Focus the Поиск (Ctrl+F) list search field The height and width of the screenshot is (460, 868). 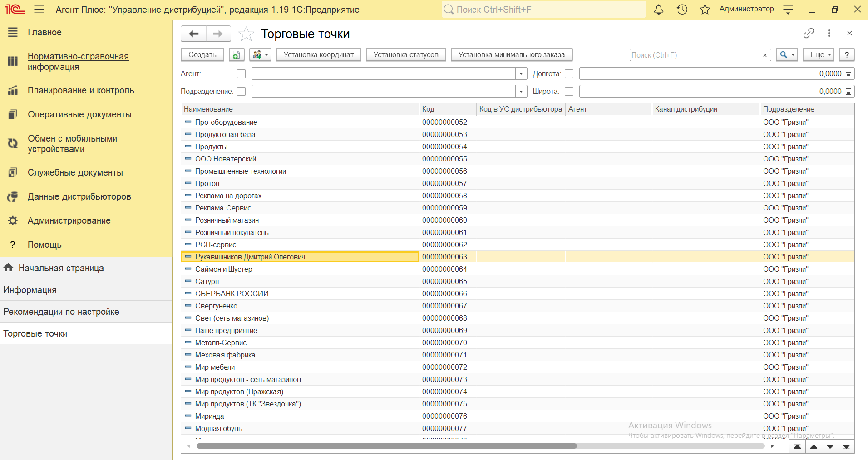[694, 55]
